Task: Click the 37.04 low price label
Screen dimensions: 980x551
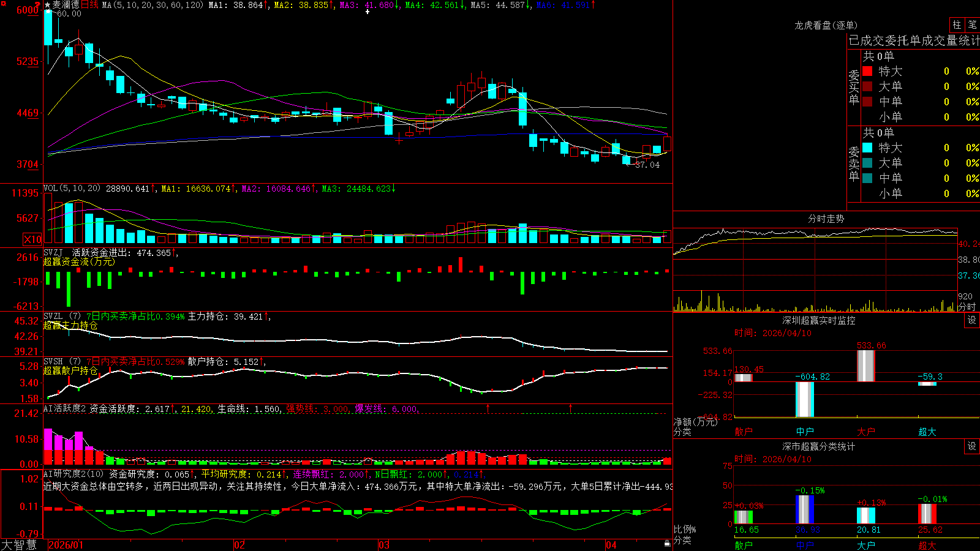Action: coord(647,165)
